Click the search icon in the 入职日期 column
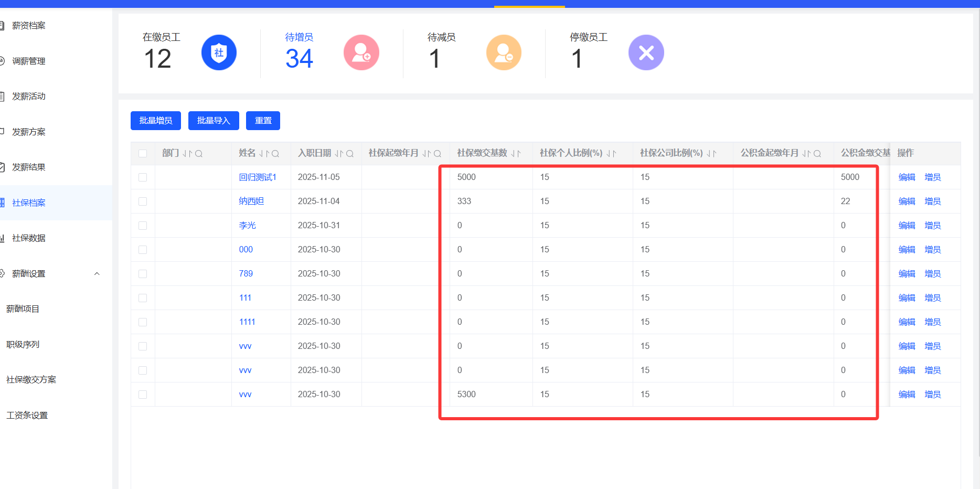This screenshot has width=980, height=489. (x=350, y=154)
